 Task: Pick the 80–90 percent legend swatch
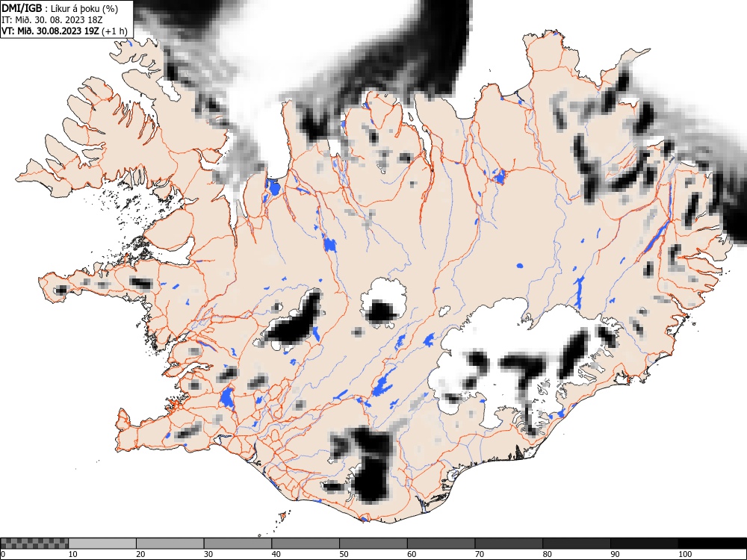click(577, 544)
